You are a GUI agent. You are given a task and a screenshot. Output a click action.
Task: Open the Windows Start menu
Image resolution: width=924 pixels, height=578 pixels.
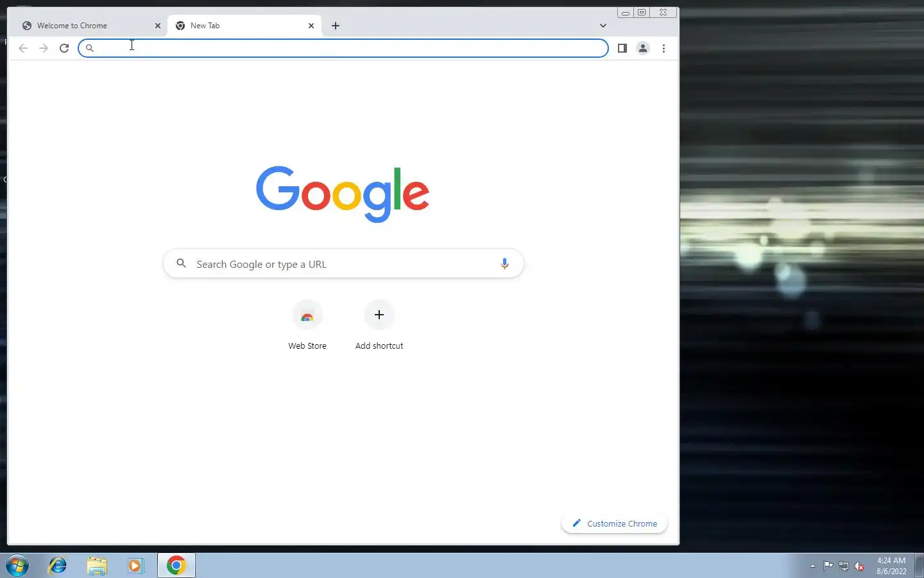coord(18,566)
